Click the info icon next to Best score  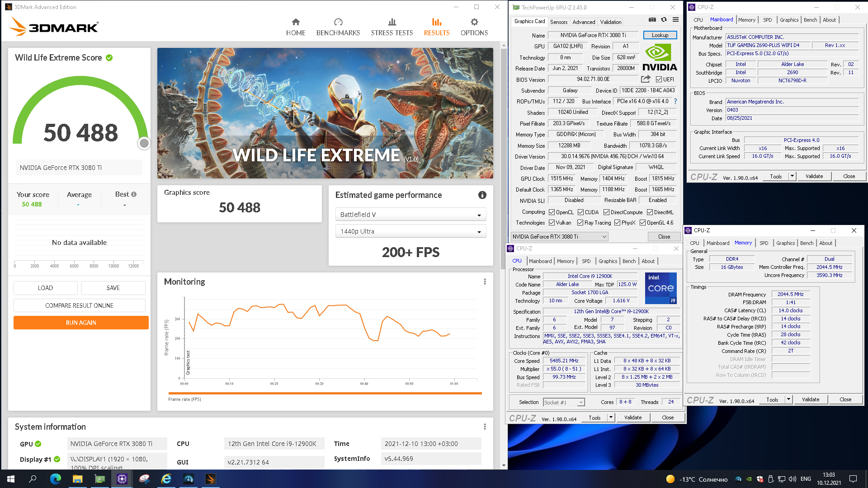pyautogui.click(x=134, y=194)
